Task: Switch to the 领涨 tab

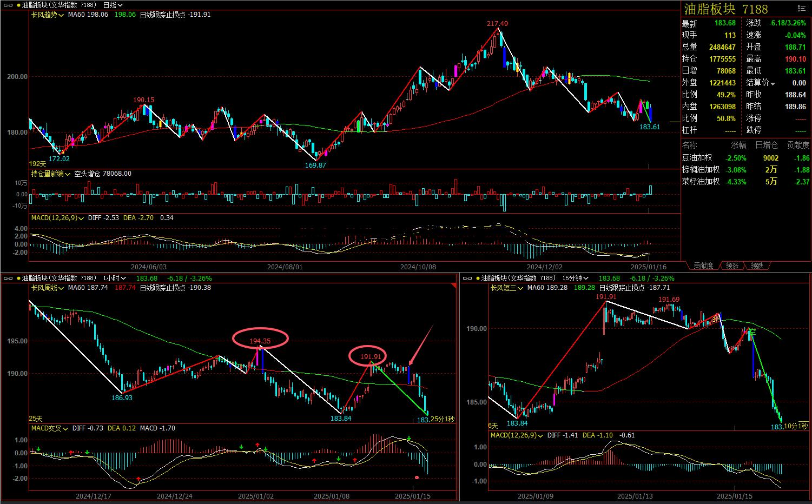Action: [x=732, y=266]
